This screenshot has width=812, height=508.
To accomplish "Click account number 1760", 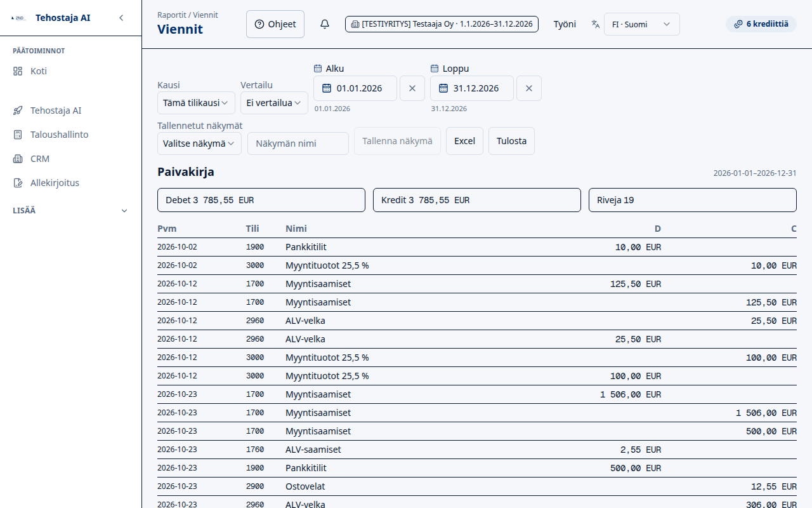I will 255,450.
